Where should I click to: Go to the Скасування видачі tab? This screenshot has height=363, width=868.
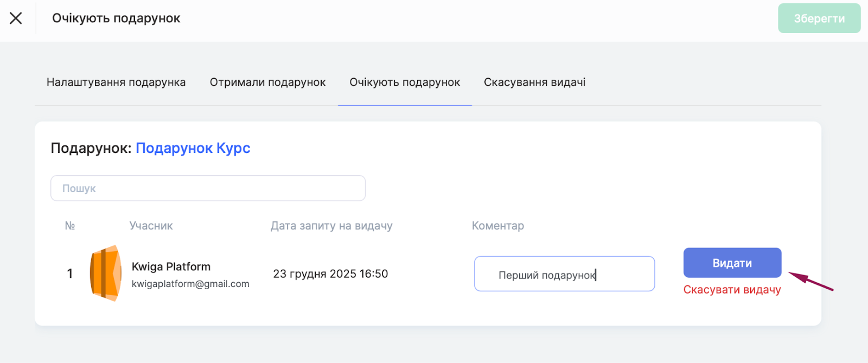(534, 82)
